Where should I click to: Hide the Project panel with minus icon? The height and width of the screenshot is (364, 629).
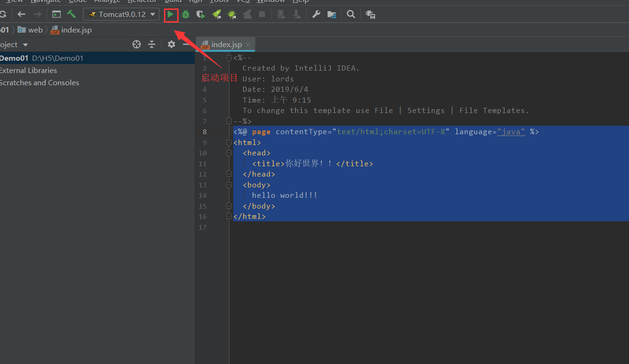(186, 44)
